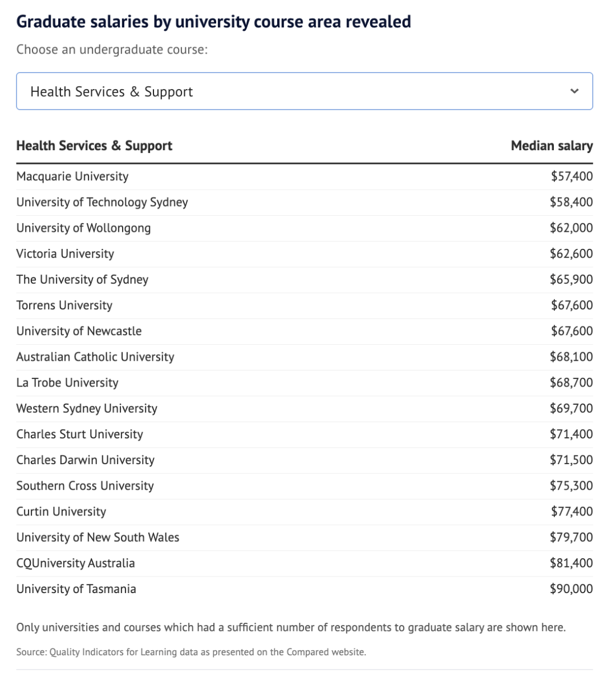616x685 pixels.
Task: Select the La Trobe University entry
Action: (x=67, y=382)
